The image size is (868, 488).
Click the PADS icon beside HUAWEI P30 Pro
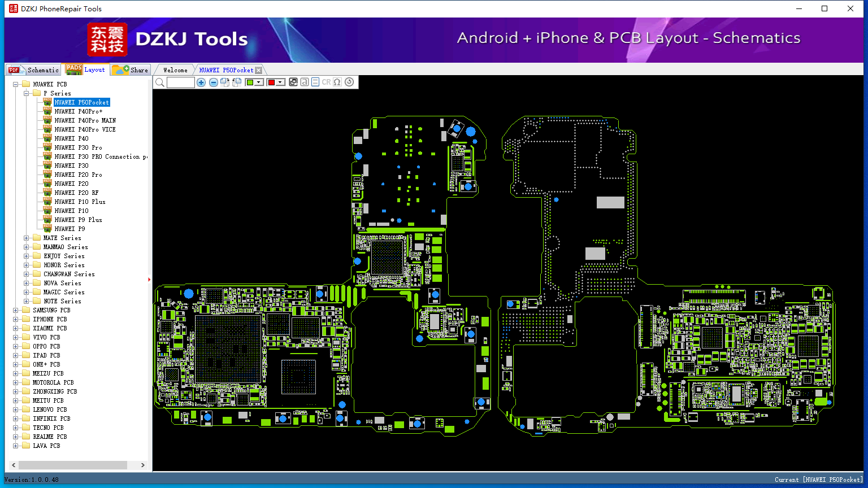coord(47,147)
